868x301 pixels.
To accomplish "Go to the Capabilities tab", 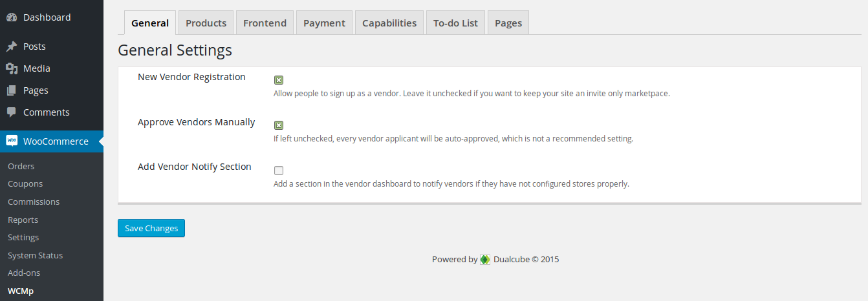I will pyautogui.click(x=389, y=23).
